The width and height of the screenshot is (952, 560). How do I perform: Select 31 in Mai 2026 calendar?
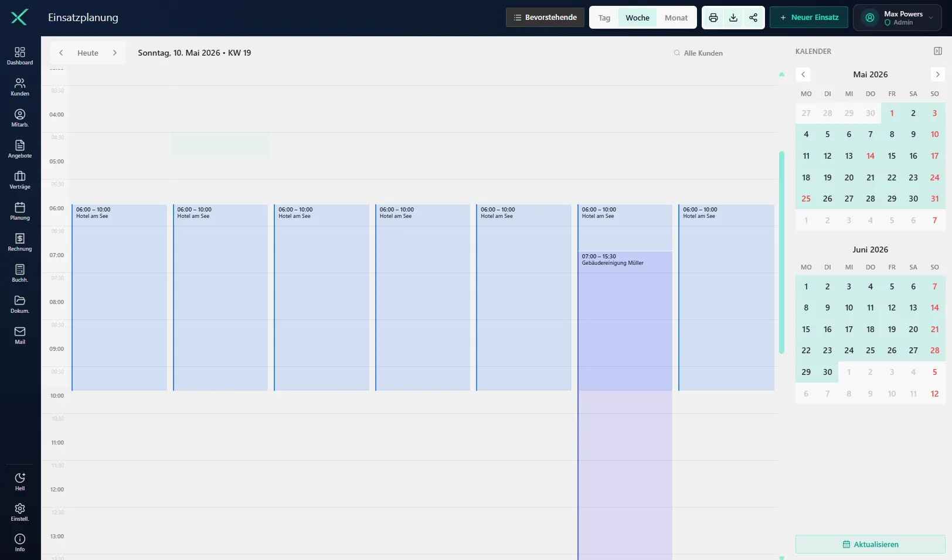click(x=935, y=199)
